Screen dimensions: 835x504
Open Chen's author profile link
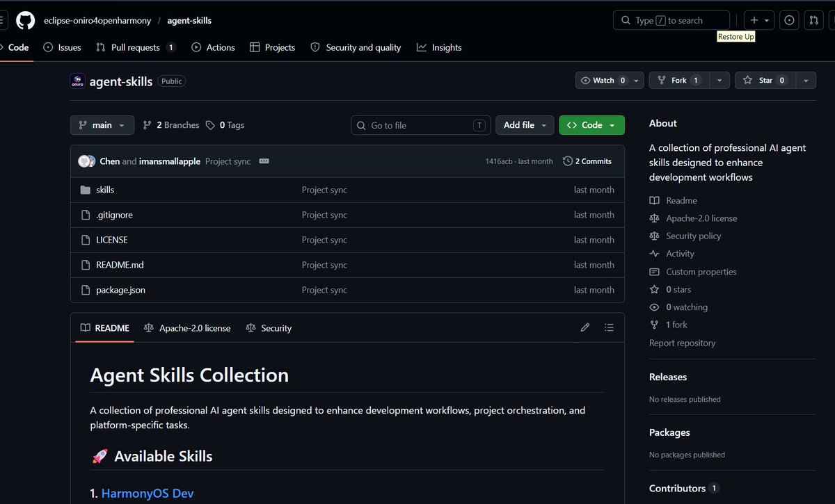110,161
